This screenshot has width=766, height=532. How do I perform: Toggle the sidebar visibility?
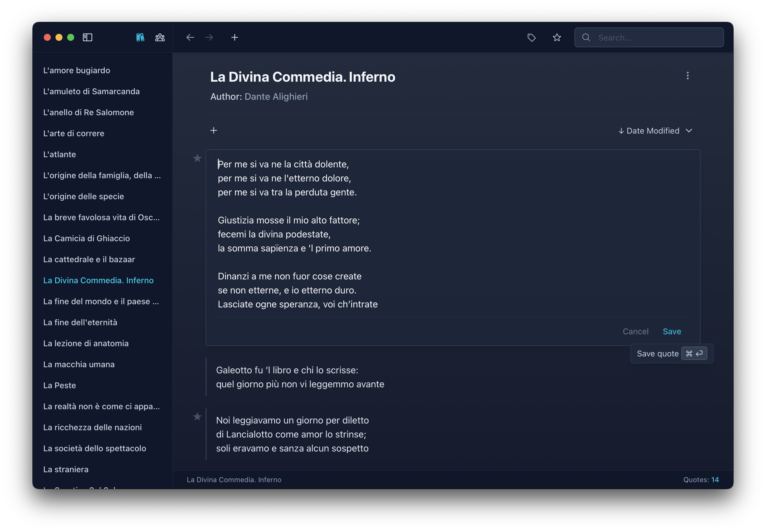pos(88,37)
